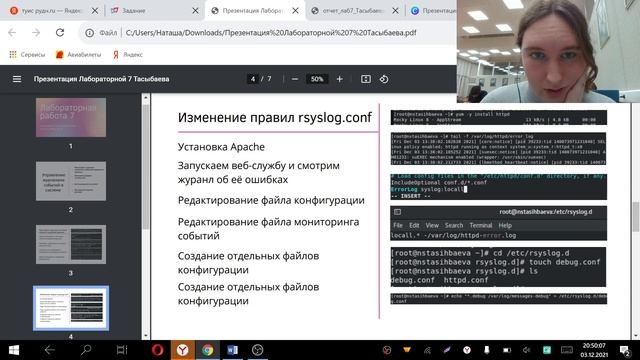The height and width of the screenshot is (360, 640).
Task: Click the purple feather tray icon
Action: point(447,350)
